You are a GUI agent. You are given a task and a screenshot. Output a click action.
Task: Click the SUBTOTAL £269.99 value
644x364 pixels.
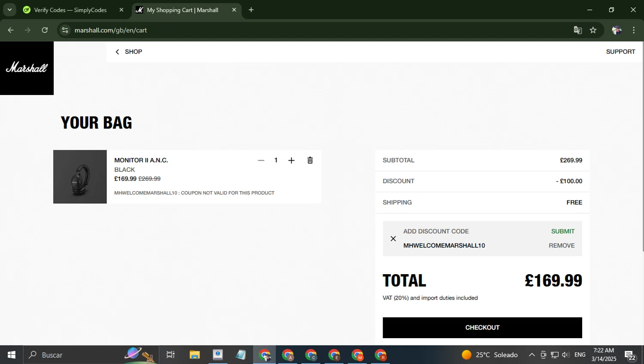pos(571,160)
